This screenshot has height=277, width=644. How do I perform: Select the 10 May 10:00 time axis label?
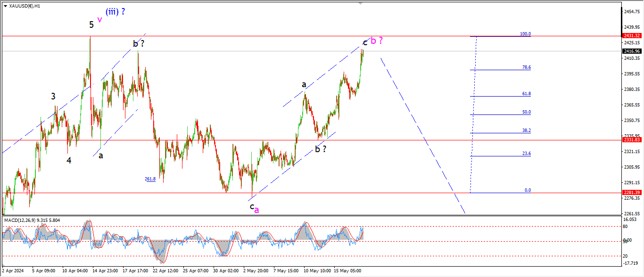316,271
